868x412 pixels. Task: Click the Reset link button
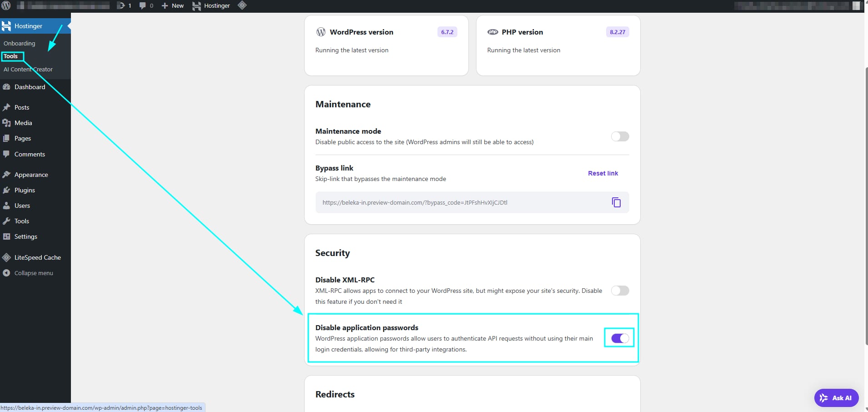pyautogui.click(x=603, y=173)
